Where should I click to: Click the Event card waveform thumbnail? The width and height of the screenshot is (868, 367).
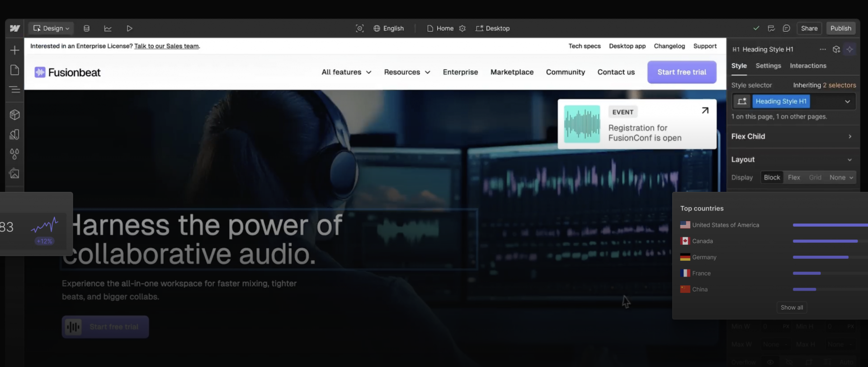(582, 124)
